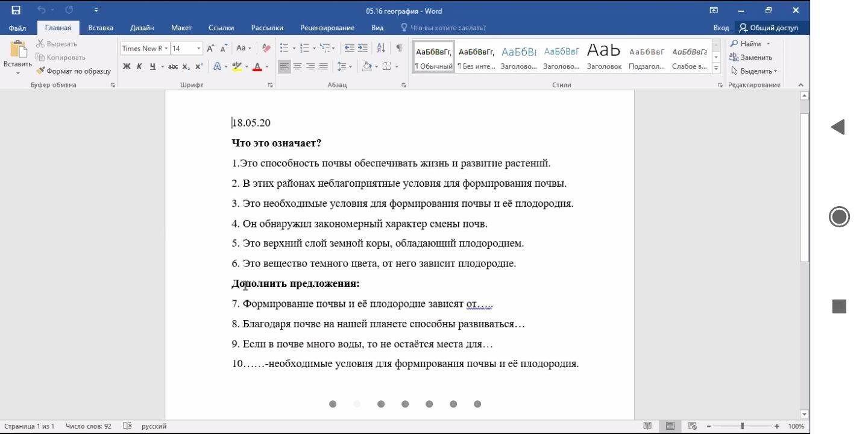Tap the Android back triangle button
The width and height of the screenshot is (868, 434).
pos(838,127)
